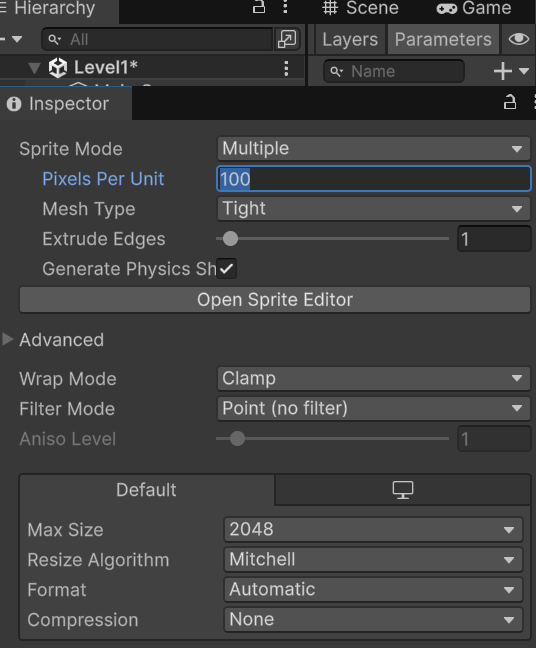Click the Unity scene icon beside Level1

tap(58, 68)
